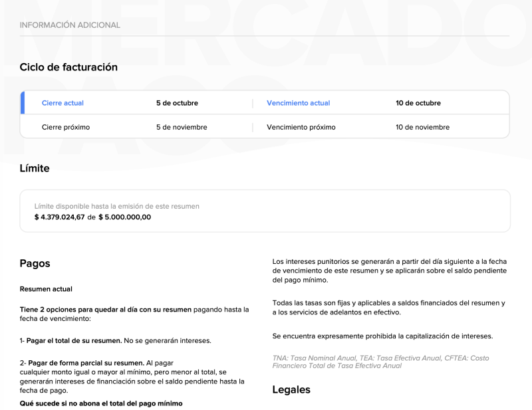Click the Cierre próximo row label
Image resolution: width=532 pixels, height=410 pixels.
click(65, 127)
